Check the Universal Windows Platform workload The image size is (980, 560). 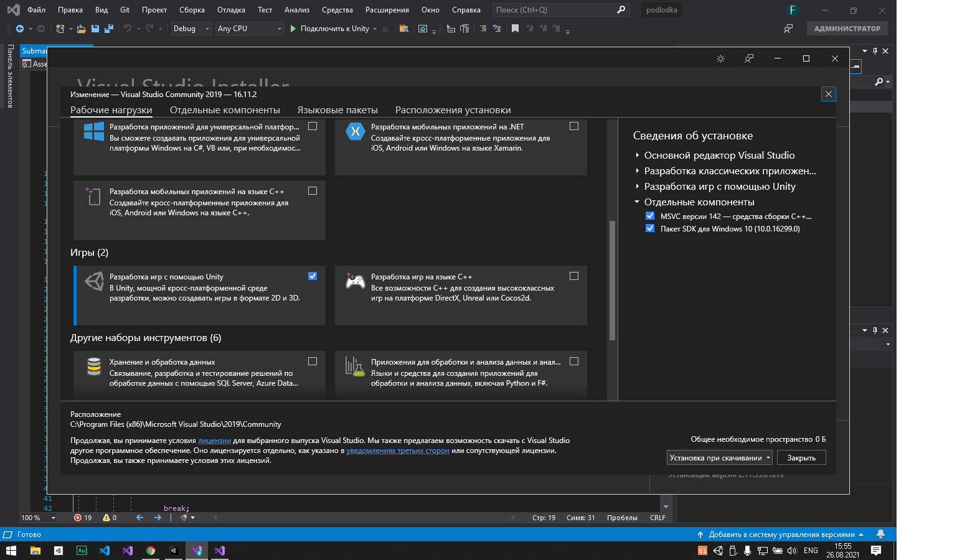313,126
